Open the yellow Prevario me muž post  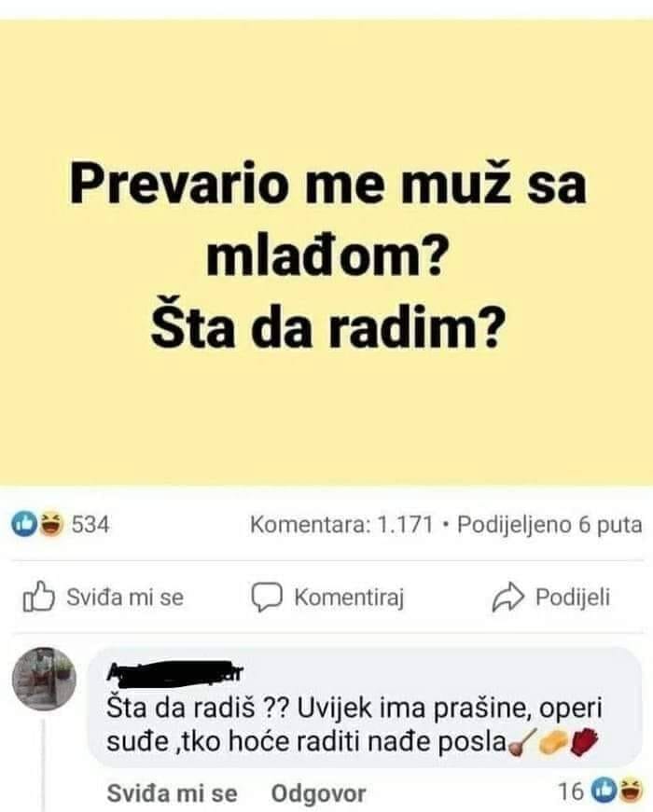coord(326,253)
